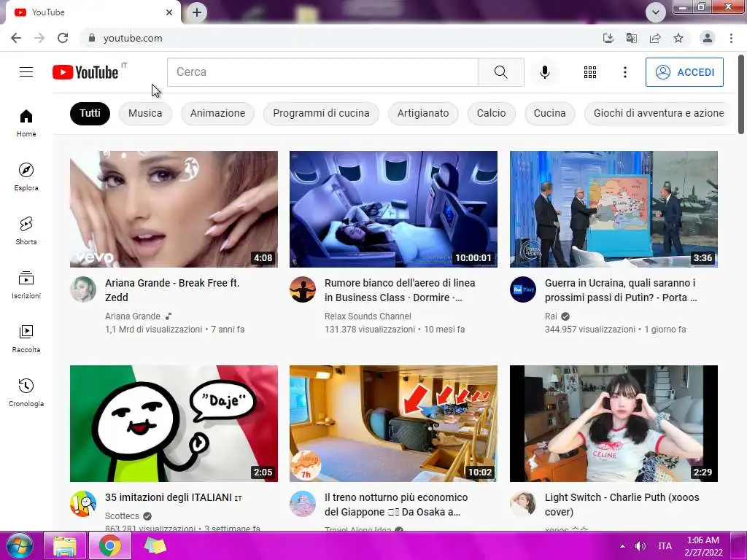Open Iscrizioni in sidebar

(26, 285)
